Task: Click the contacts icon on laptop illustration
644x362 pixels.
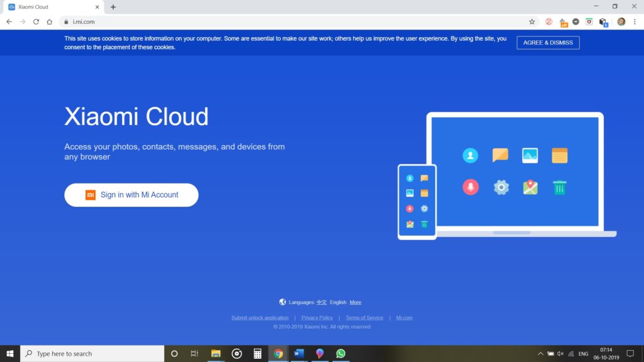Action: click(470, 156)
